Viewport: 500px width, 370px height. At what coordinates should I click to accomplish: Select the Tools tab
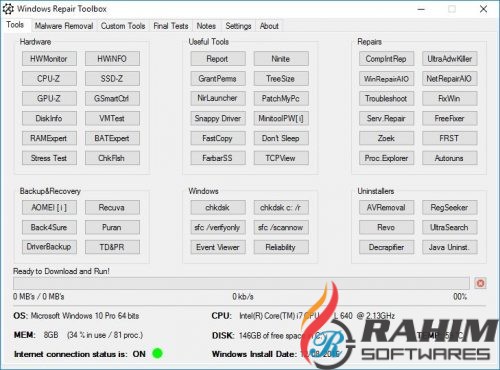[x=15, y=25]
